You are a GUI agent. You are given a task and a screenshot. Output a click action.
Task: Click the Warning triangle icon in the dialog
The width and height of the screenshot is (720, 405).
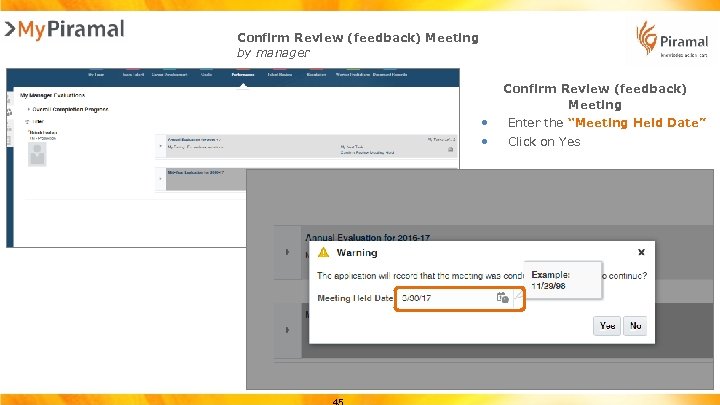tap(324, 252)
